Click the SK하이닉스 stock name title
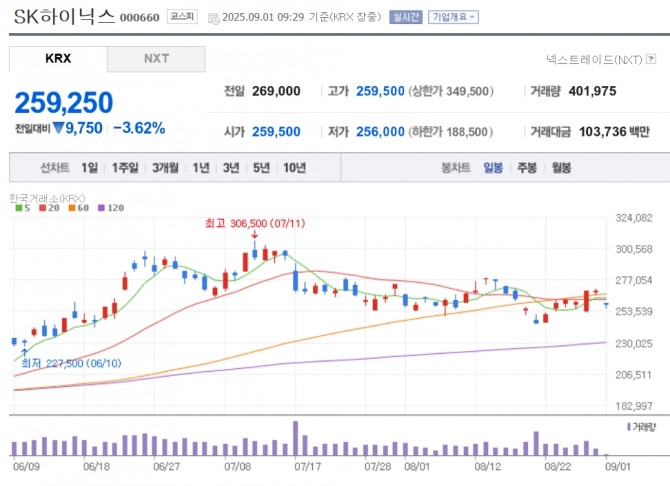670x486 pixels. click(58, 16)
